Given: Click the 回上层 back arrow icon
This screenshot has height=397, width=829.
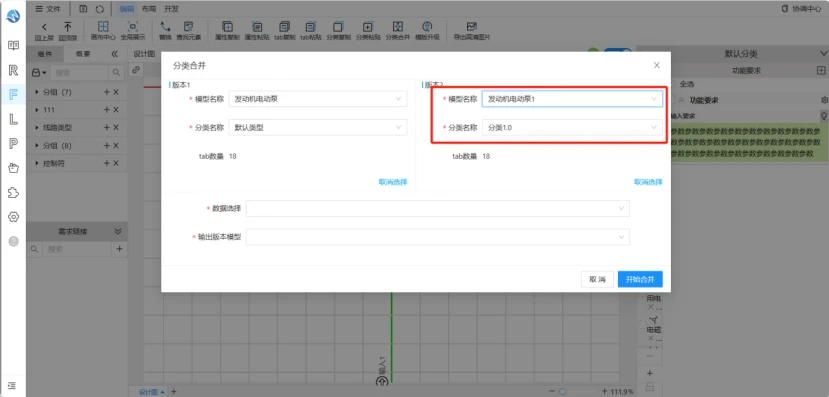Looking at the screenshot, I should (x=44, y=26).
